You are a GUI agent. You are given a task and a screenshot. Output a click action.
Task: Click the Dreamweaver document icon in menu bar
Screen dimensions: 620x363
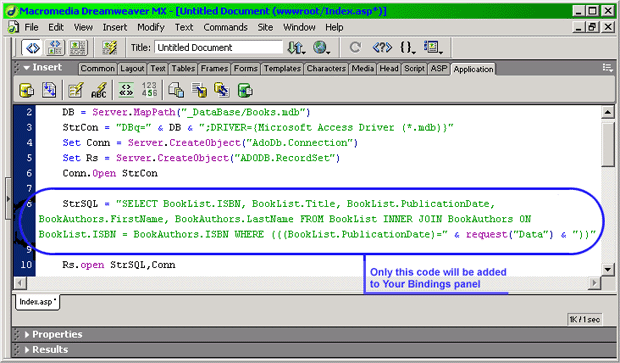click(x=13, y=27)
